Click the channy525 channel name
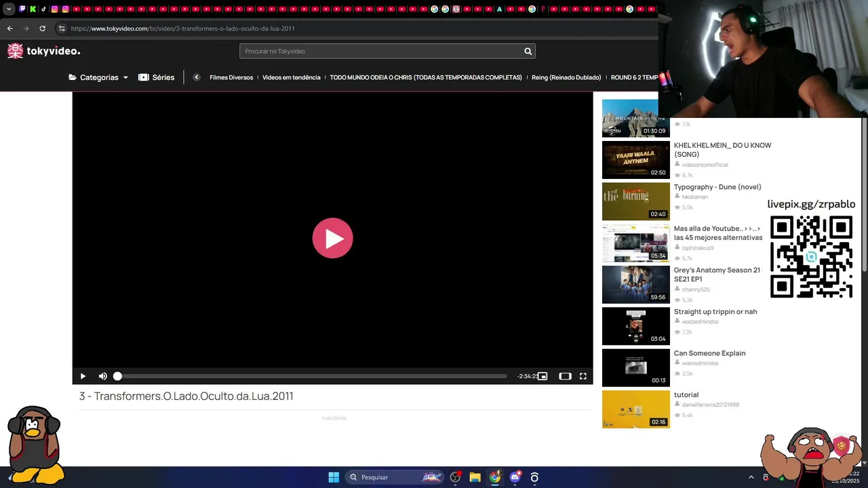Viewport: 868px width, 488px height. click(x=696, y=289)
